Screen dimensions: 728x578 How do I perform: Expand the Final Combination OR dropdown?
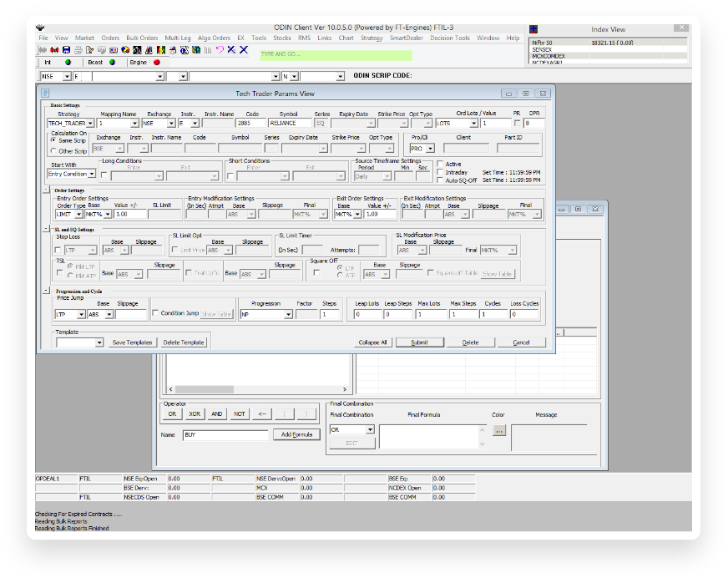click(x=370, y=430)
